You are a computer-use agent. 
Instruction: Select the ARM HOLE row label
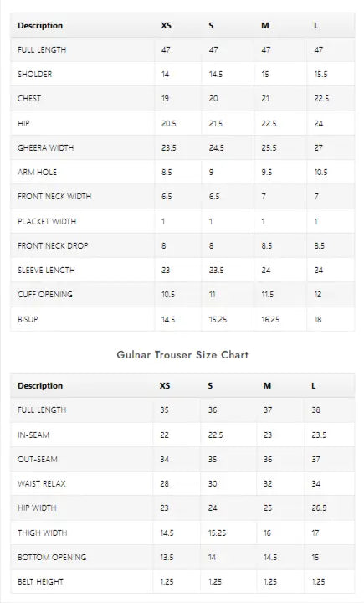38,172
